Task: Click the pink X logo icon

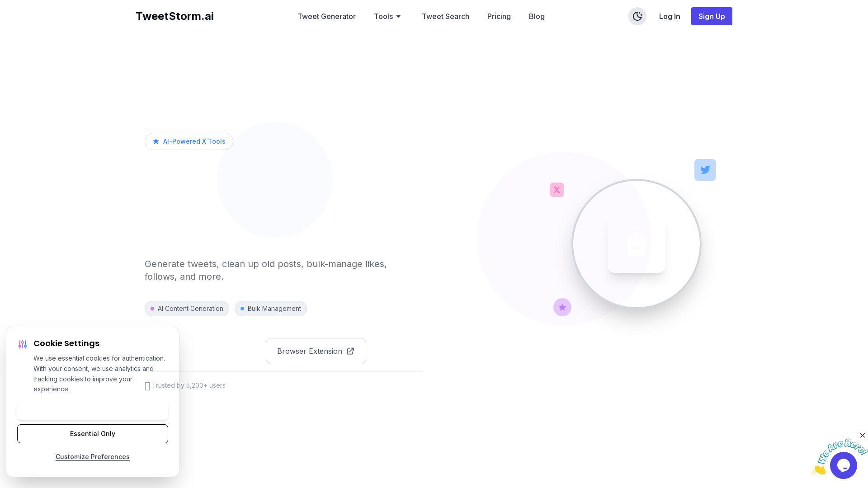Action: (x=557, y=190)
